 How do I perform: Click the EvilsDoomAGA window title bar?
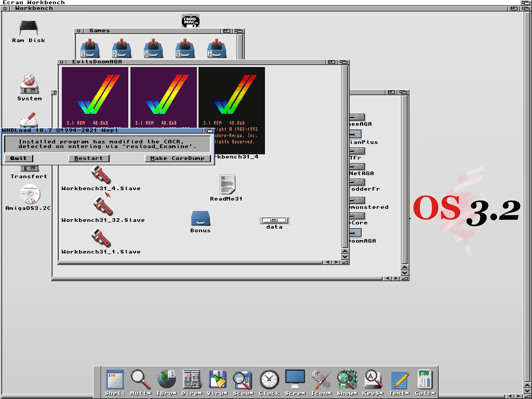[195, 62]
